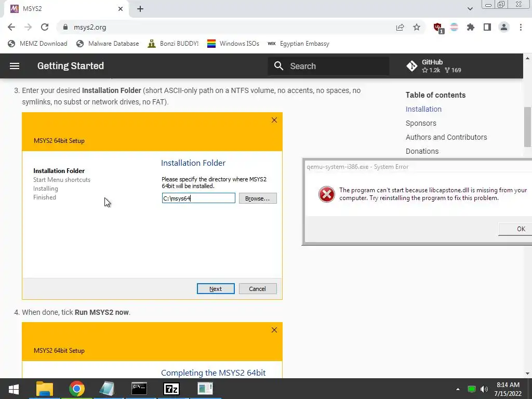
Task: Click the volume speaker tray icon
Action: click(484, 389)
